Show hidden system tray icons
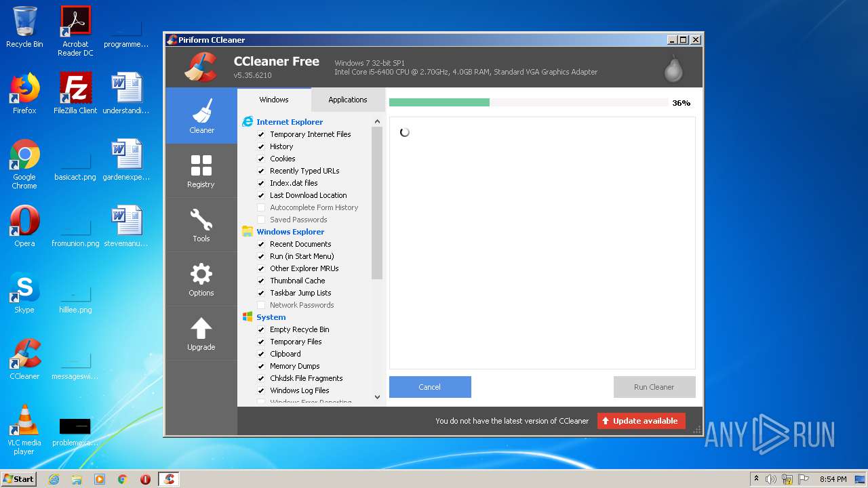This screenshot has width=868, height=488. click(x=756, y=479)
